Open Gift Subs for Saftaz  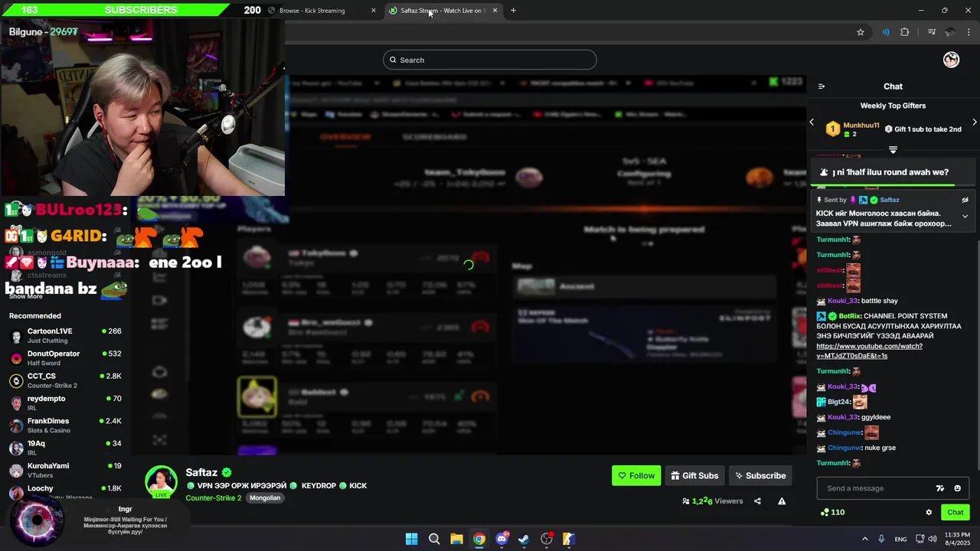[694, 476]
